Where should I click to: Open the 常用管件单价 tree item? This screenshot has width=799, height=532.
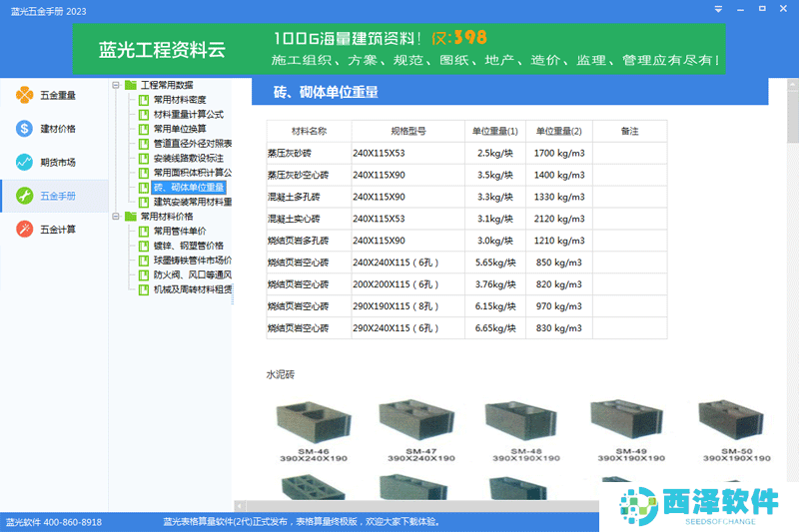click(180, 232)
